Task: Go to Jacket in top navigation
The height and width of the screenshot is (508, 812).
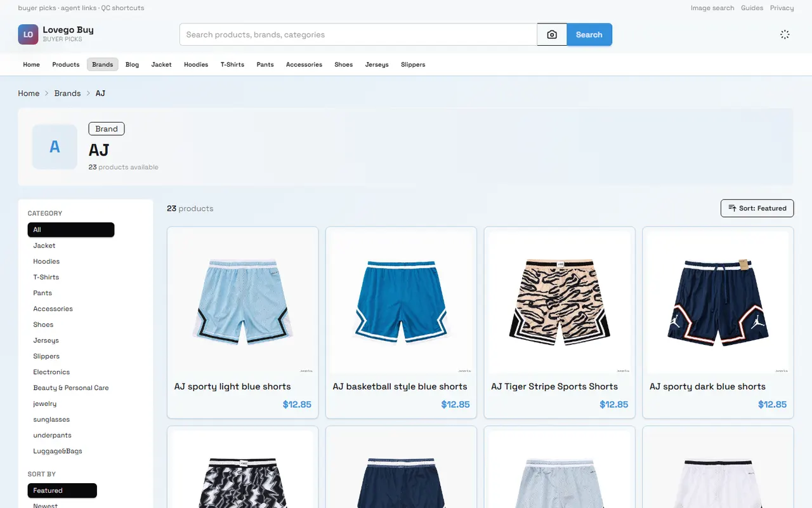Action: click(x=161, y=64)
